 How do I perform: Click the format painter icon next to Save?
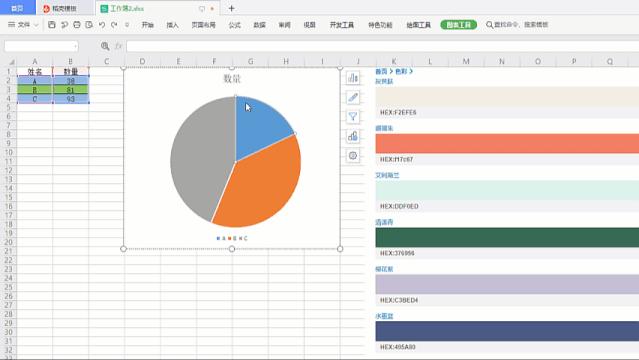64,25
